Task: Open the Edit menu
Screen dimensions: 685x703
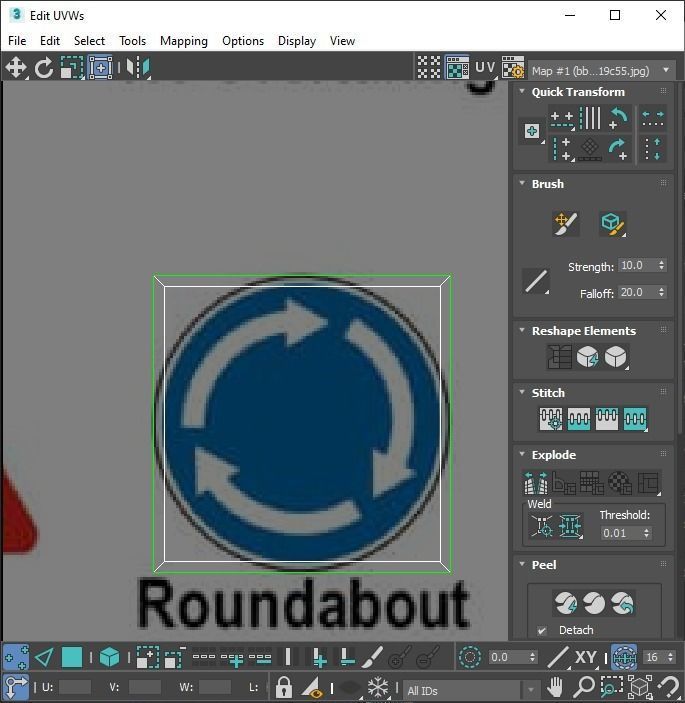Action: (50, 41)
